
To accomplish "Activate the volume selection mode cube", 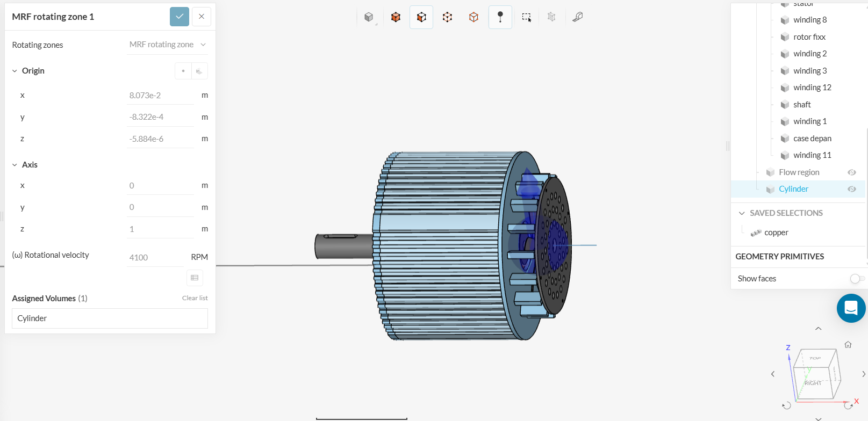I will click(396, 17).
